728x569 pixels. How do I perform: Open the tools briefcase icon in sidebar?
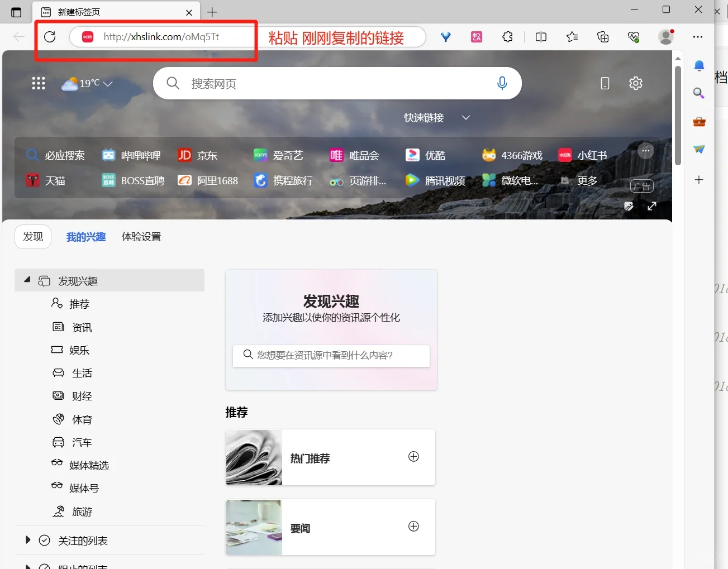[698, 122]
